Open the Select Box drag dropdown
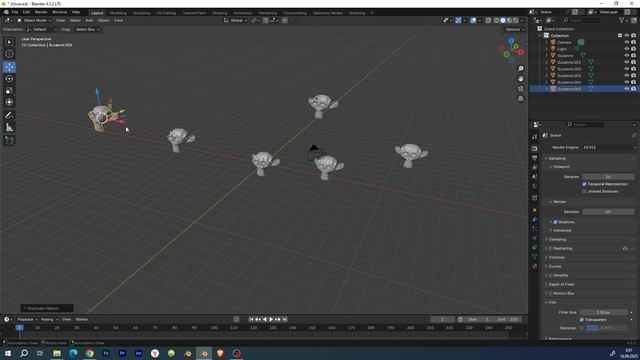640x360 pixels. pyautogui.click(x=87, y=29)
